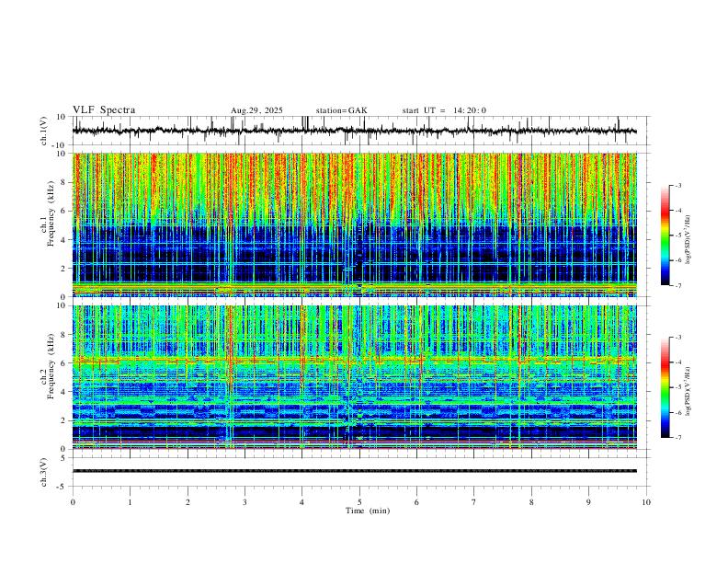Click the "-5" tick on ch.2 colorbar

(678, 387)
